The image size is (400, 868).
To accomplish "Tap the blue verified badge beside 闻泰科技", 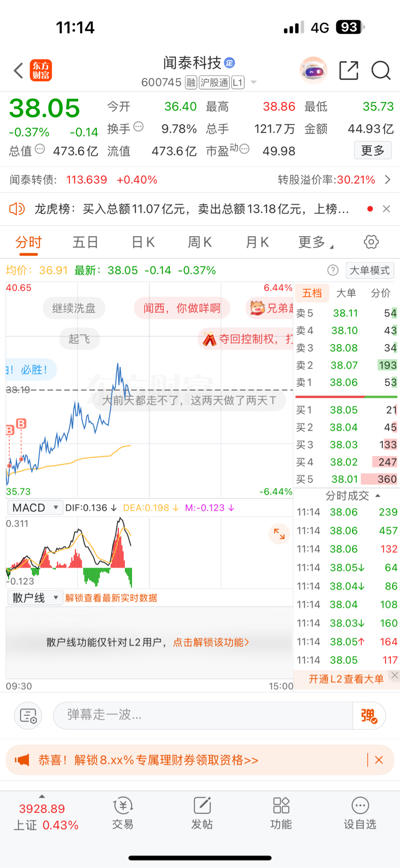I will pos(229,63).
